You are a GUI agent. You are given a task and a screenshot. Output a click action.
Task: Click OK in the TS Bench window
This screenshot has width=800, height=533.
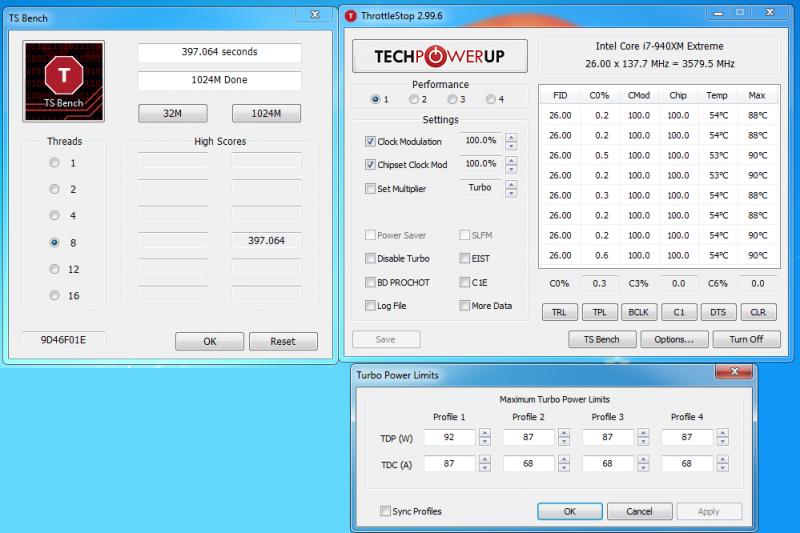[210, 341]
